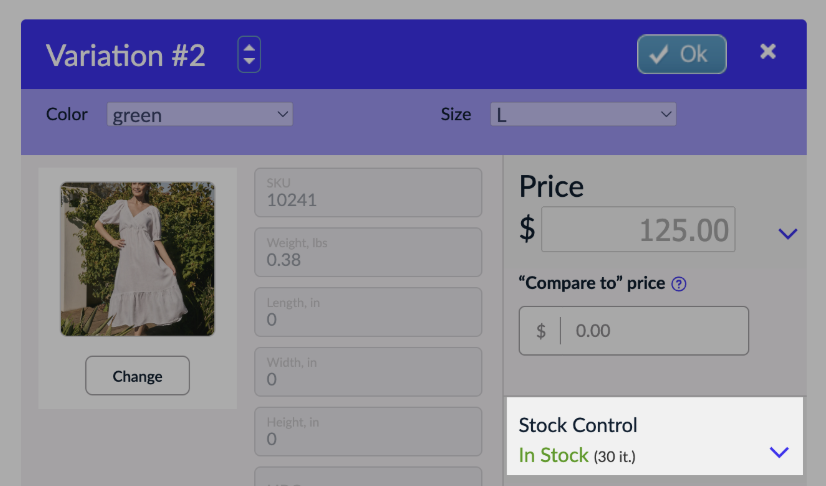The height and width of the screenshot is (486, 826).
Task: Select the dress product thumbnail
Action: 137,259
